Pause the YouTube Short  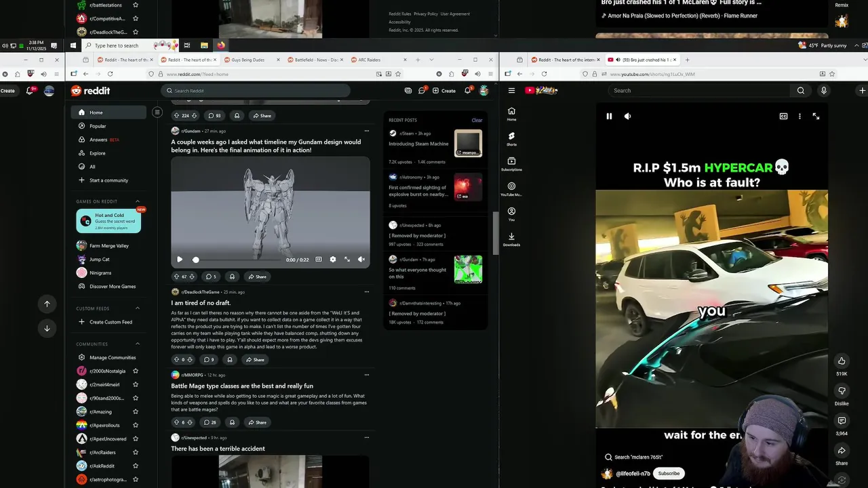point(609,116)
